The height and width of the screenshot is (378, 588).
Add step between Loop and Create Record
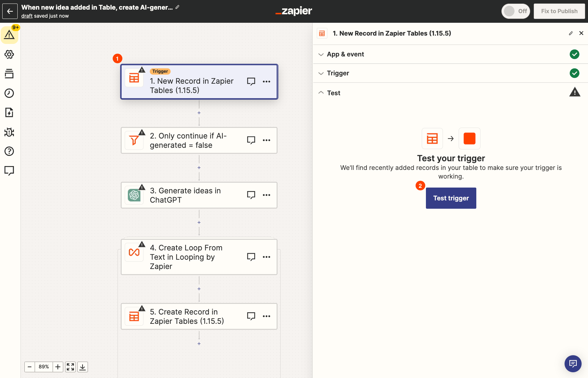coord(199,289)
